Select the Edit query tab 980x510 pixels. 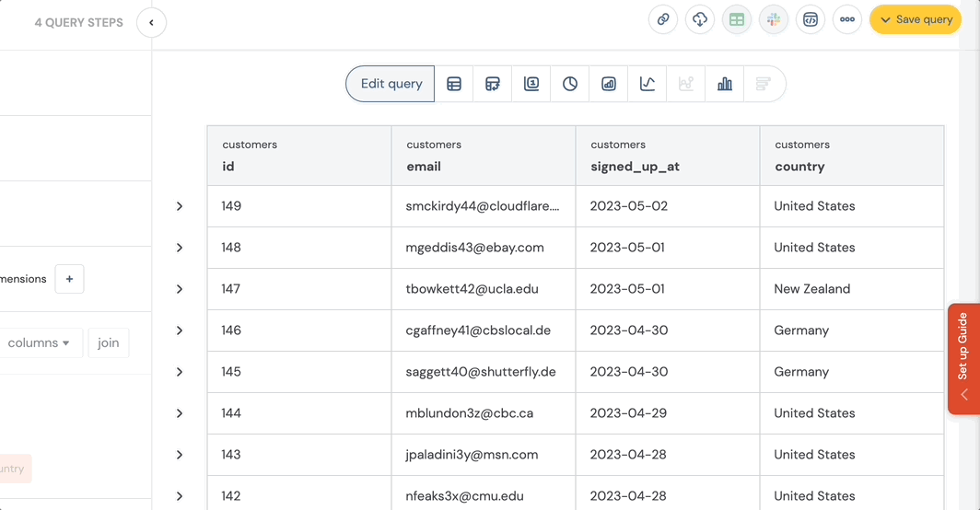(x=391, y=84)
